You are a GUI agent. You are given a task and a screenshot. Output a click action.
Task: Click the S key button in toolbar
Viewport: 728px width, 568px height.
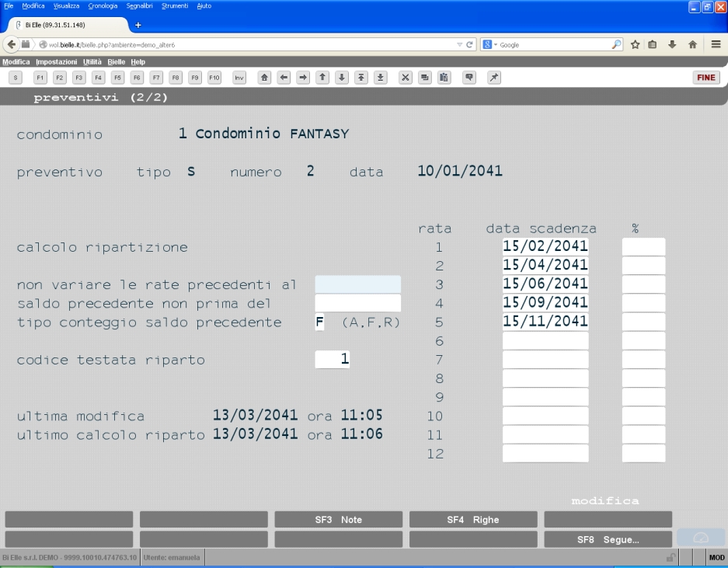(16, 78)
